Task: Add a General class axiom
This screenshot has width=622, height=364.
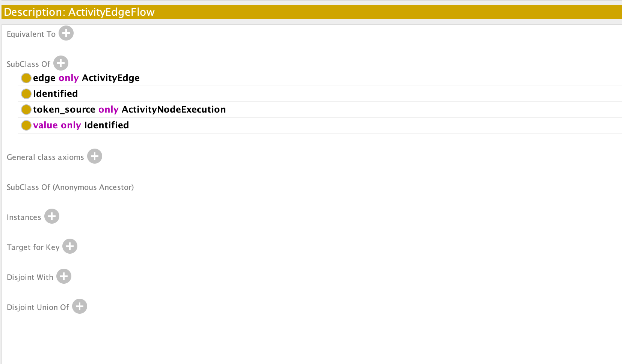Action: tap(95, 156)
